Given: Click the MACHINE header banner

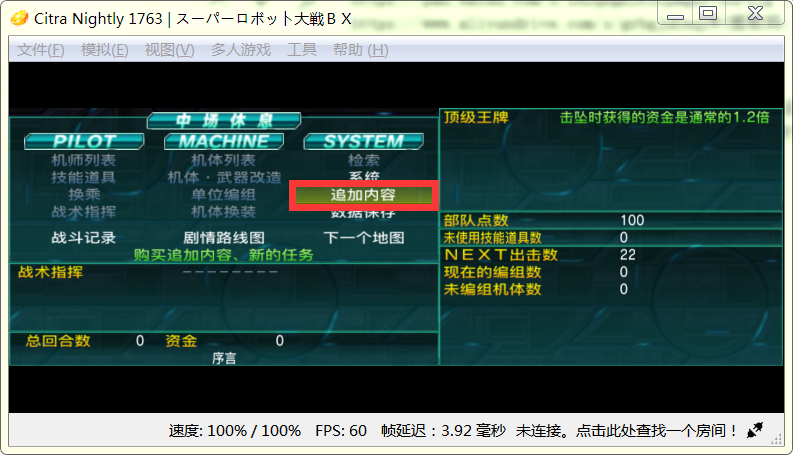Looking at the screenshot, I should coord(224,142).
